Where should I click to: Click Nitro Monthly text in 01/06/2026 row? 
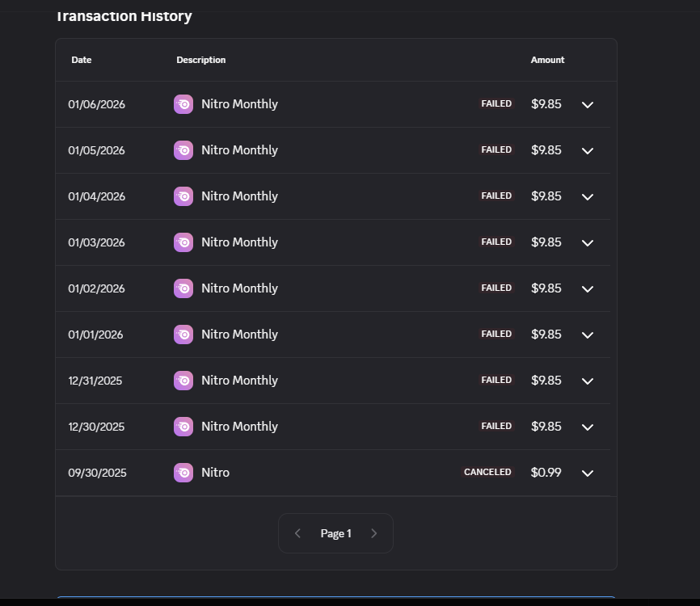pos(239,104)
